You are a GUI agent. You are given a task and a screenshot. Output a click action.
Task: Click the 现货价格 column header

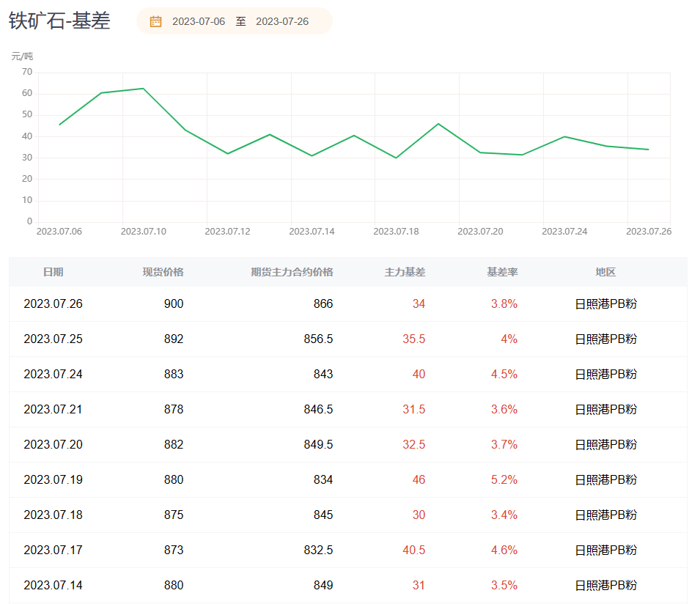click(163, 272)
